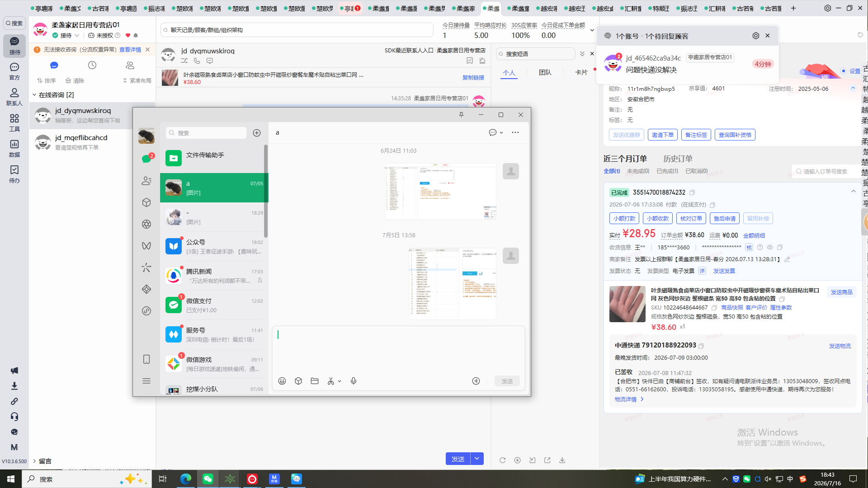Open notification popup settings gear
Image resolution: width=868 pixels, height=488 pixels.
tap(755, 36)
